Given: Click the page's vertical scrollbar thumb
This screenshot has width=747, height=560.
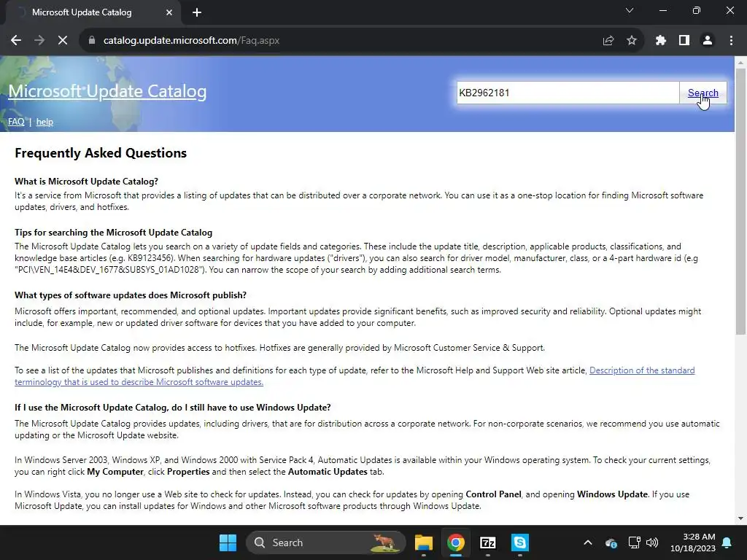Looking at the screenshot, I should click(740, 200).
